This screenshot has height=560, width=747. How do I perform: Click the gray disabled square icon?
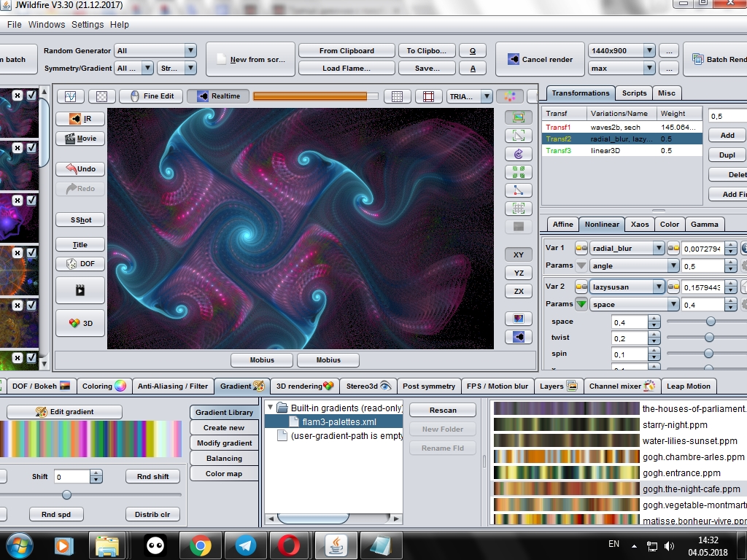pos(519,227)
